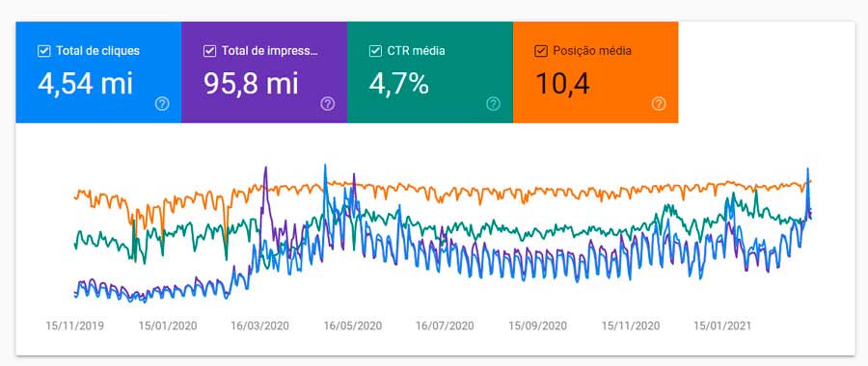
Task: Select the 95,8 mi impressions value
Action: click(251, 84)
